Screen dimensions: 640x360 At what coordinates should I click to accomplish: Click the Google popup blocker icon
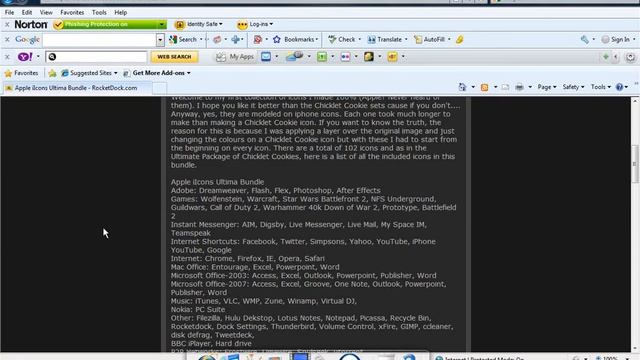258,40
